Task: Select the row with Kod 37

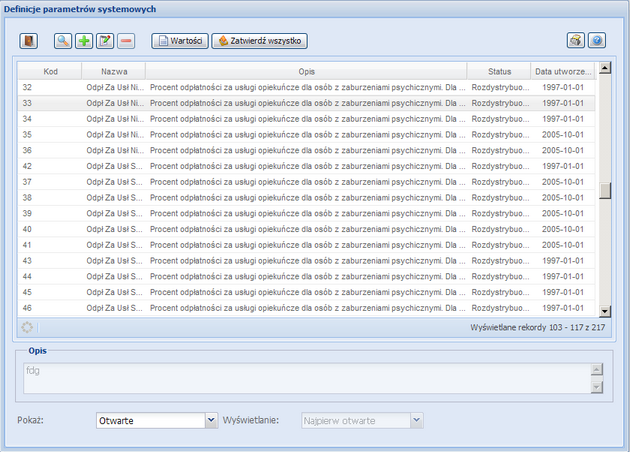Action: (x=306, y=182)
